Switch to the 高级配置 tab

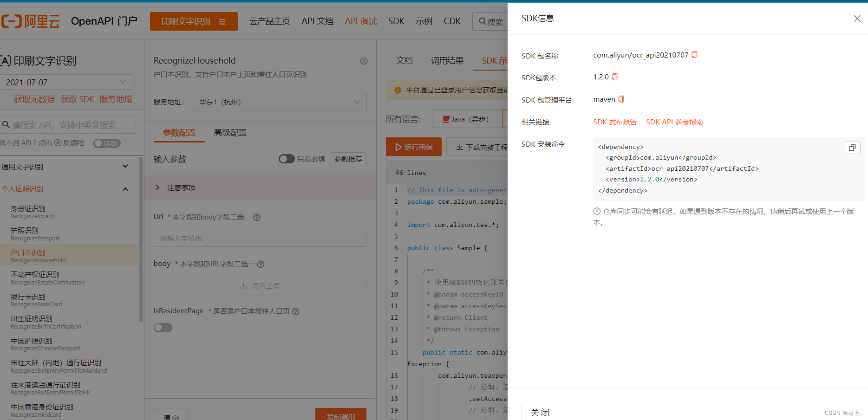tap(230, 133)
